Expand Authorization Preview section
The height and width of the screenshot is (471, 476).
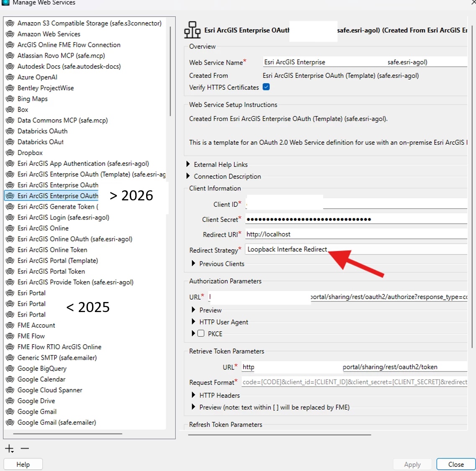tap(193, 310)
